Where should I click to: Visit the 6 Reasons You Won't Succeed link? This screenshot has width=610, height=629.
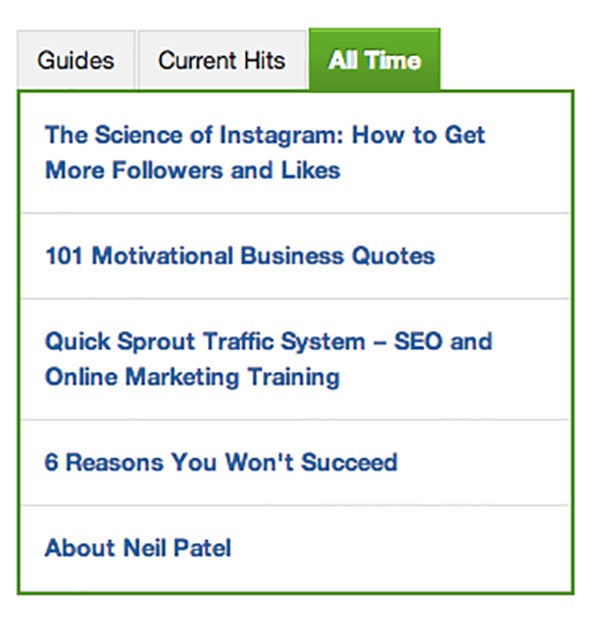221,463
